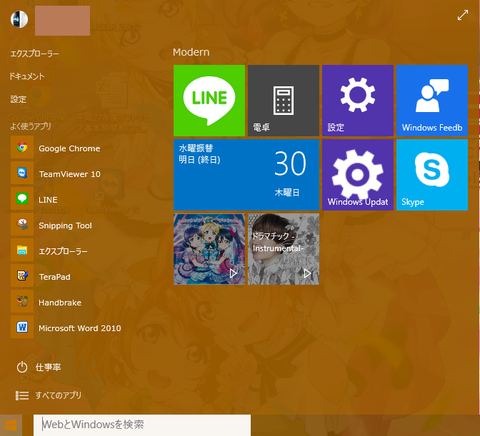This screenshot has height=436, width=480.
Task: Open the Windows Update tile
Action: pos(358,175)
